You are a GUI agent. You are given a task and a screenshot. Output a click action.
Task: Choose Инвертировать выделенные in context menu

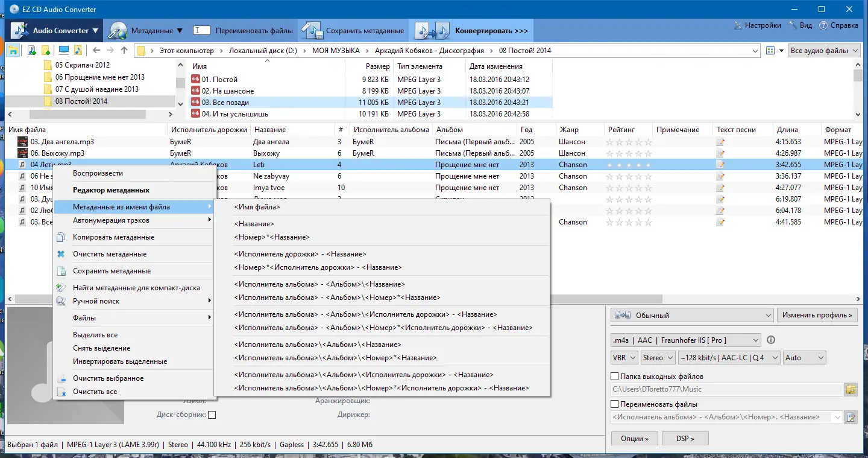click(134, 361)
